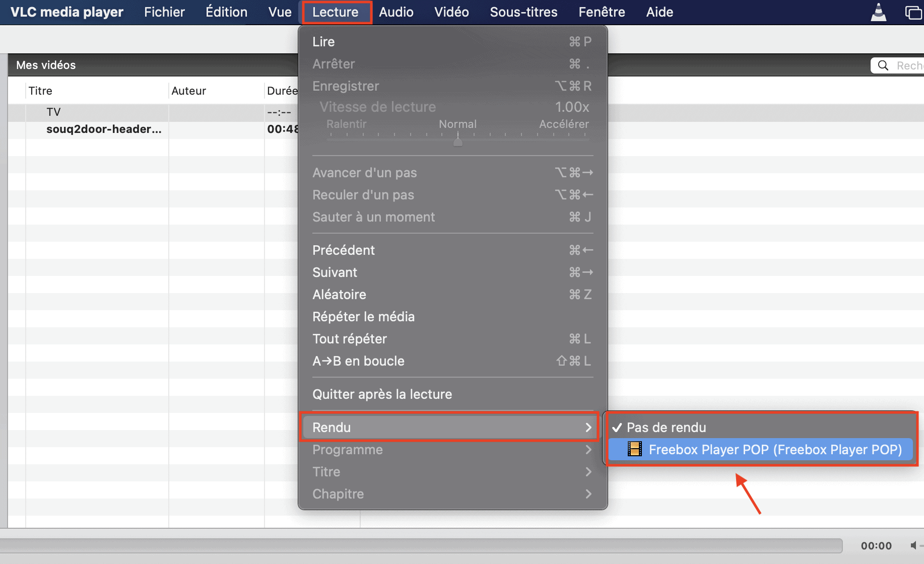
Task: Expand the Programme submenu
Action: coord(452,450)
